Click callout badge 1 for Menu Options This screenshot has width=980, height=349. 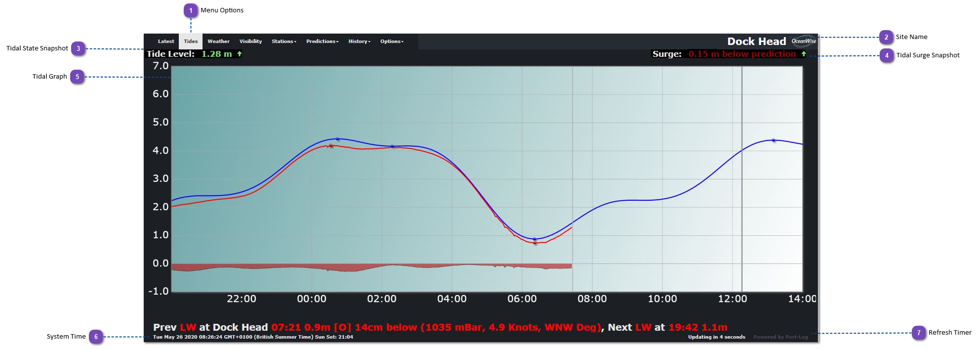(x=191, y=10)
